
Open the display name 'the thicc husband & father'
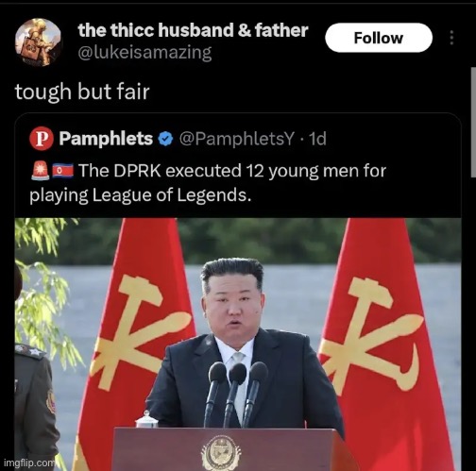coord(193,30)
